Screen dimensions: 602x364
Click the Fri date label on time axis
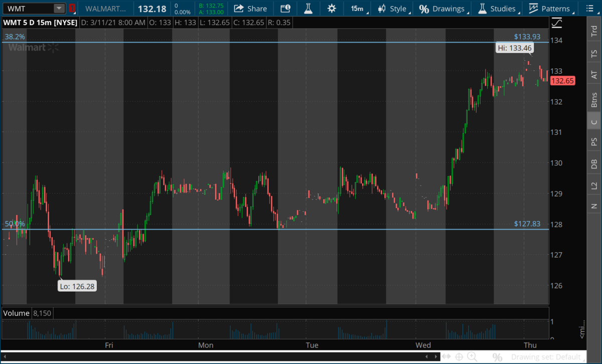click(x=109, y=345)
